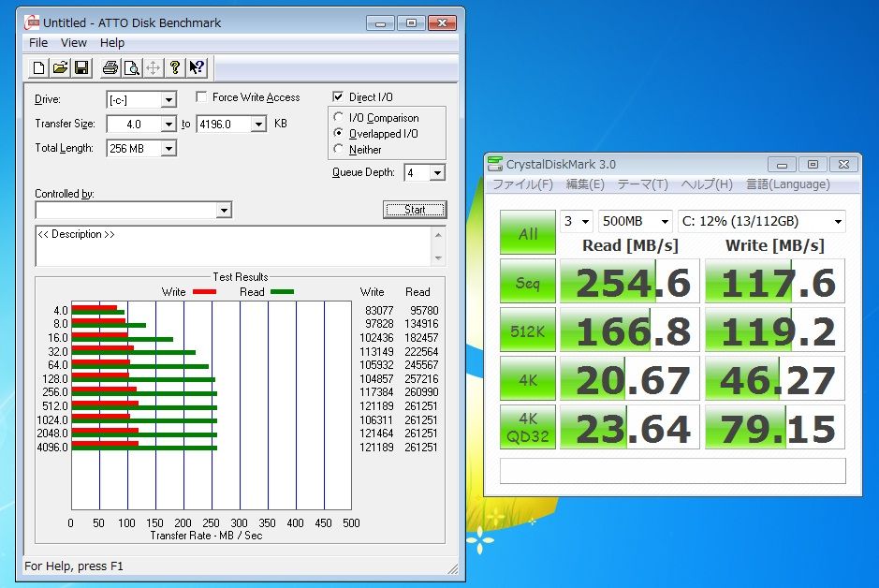The image size is (879, 588).
Task: Click the CrystalDiskMark title bar icon
Action: coord(495,164)
